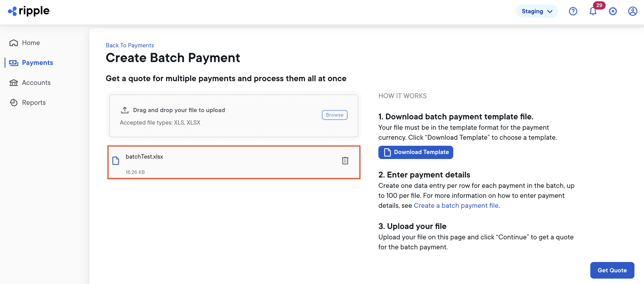This screenshot has height=284, width=644.
Task: Click the Browse button
Action: pos(334,115)
